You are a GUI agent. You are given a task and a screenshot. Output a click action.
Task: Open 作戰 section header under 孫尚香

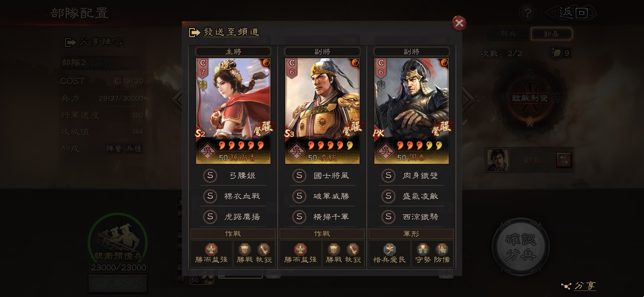pos(233,234)
